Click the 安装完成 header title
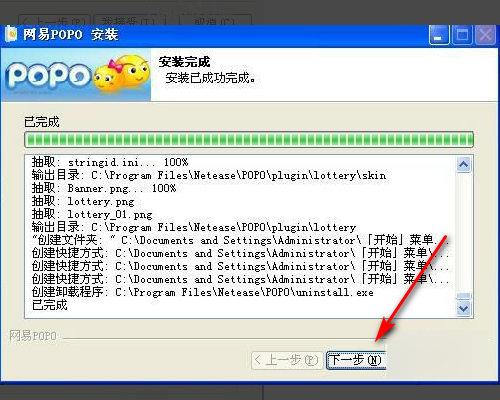Screen dimensions: 500x400 click(x=184, y=62)
